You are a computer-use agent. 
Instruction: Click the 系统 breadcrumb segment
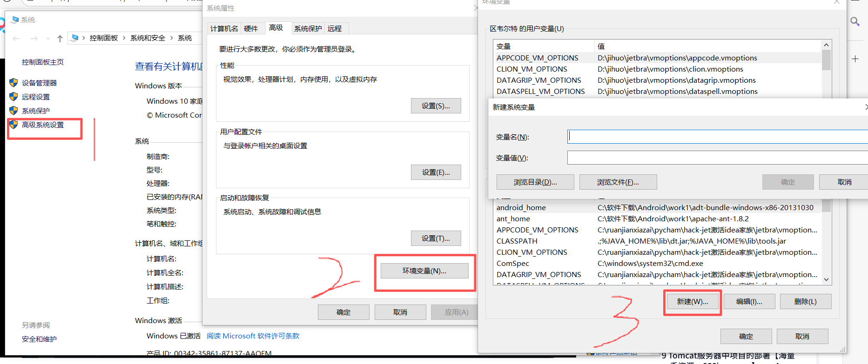click(x=185, y=38)
